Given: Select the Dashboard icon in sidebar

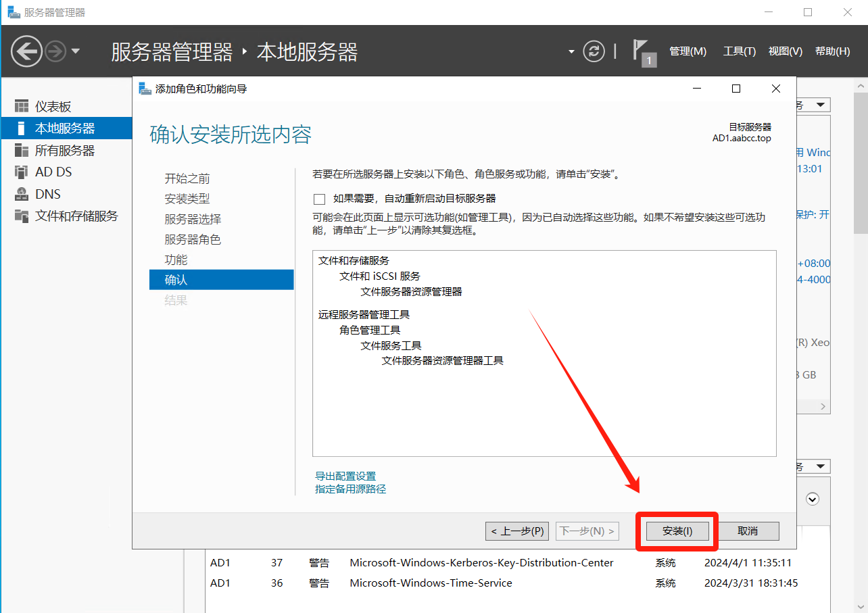Looking at the screenshot, I should coord(22,107).
